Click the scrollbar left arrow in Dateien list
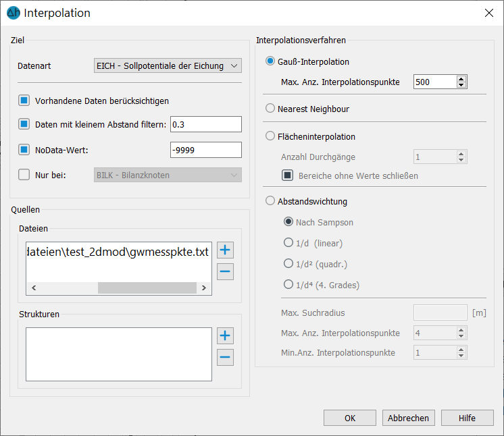This screenshot has width=504, height=436. [x=34, y=288]
